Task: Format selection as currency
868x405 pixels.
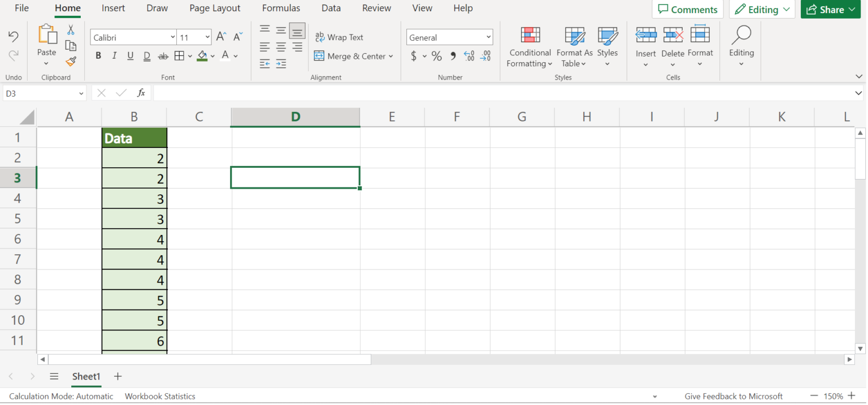Action: tap(414, 56)
